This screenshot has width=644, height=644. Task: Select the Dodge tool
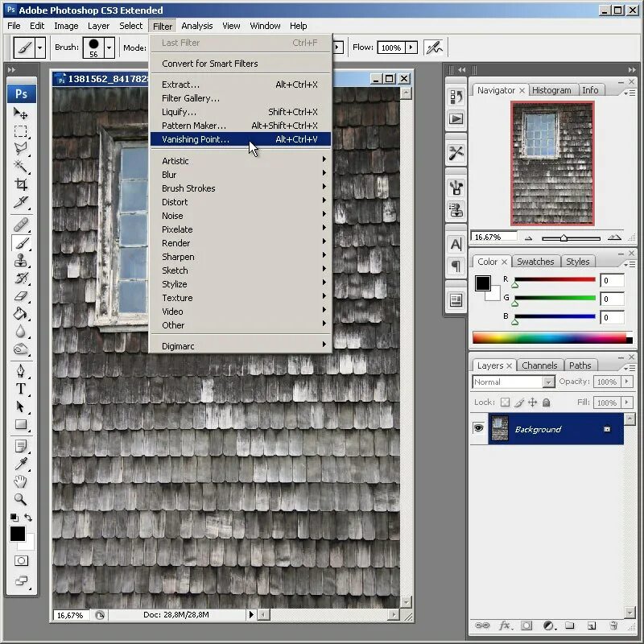click(20, 349)
